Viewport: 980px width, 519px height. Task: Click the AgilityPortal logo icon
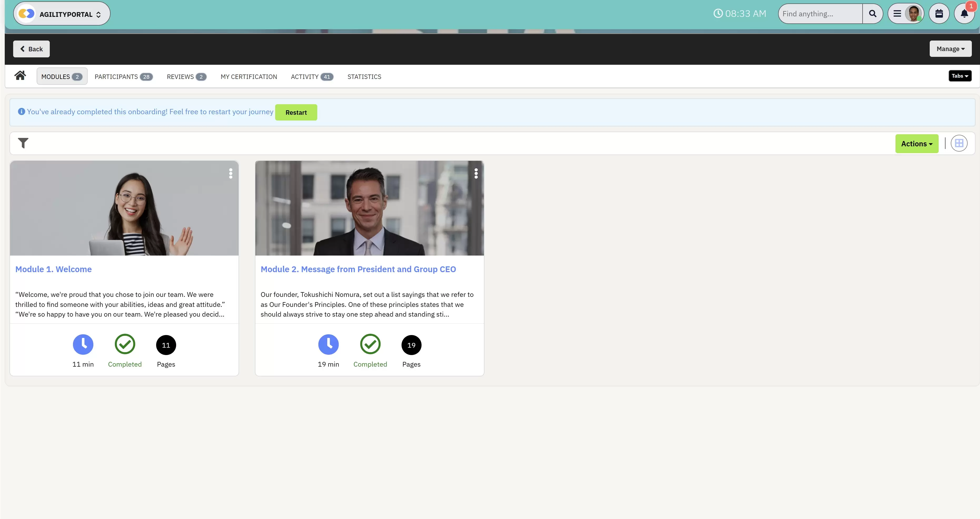click(27, 14)
